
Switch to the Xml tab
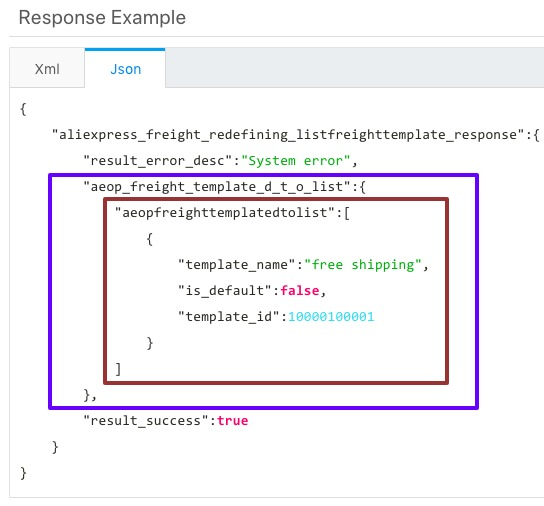tap(47, 69)
